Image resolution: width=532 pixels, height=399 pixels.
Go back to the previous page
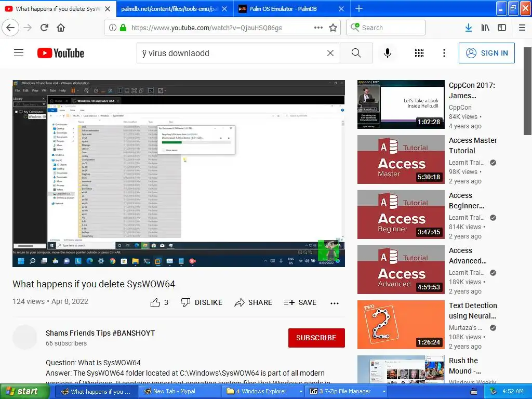[10, 28]
